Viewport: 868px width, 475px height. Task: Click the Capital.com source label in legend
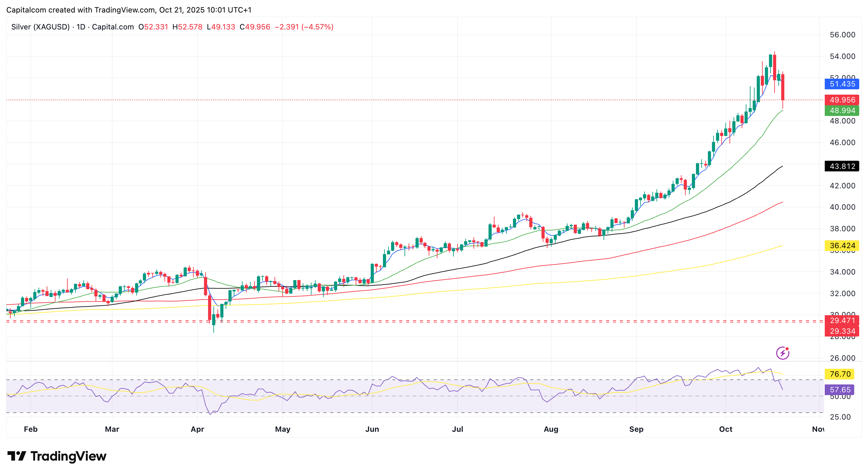point(112,27)
